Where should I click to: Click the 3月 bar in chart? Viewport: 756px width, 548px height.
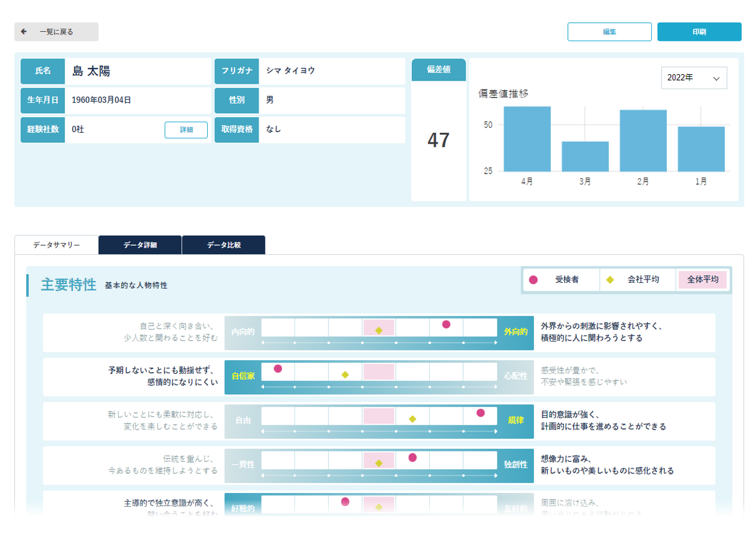585,156
